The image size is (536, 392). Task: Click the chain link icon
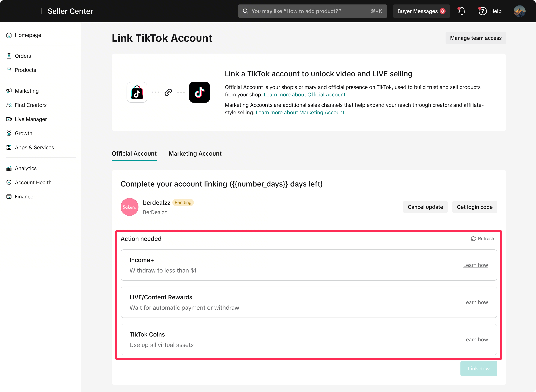pos(168,92)
